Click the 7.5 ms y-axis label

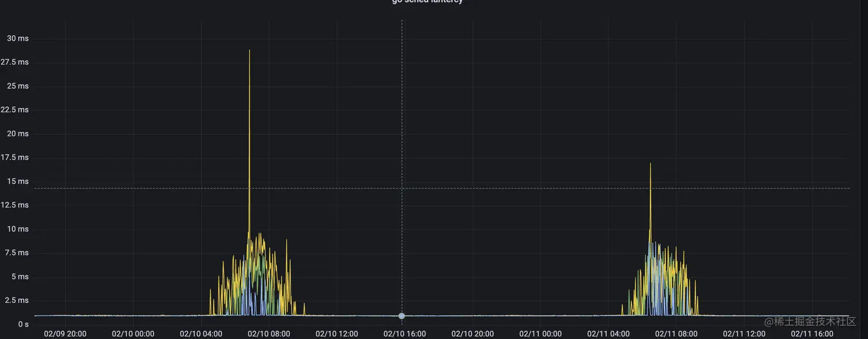tap(17, 252)
